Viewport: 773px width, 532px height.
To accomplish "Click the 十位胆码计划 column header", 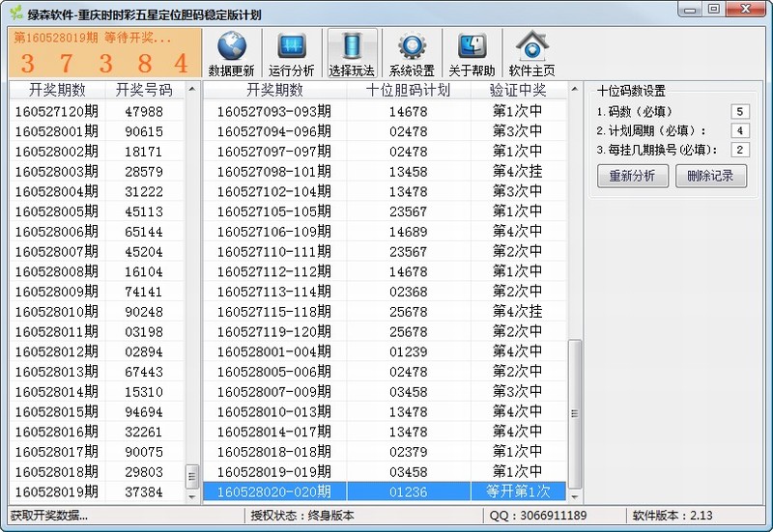I will (408, 90).
